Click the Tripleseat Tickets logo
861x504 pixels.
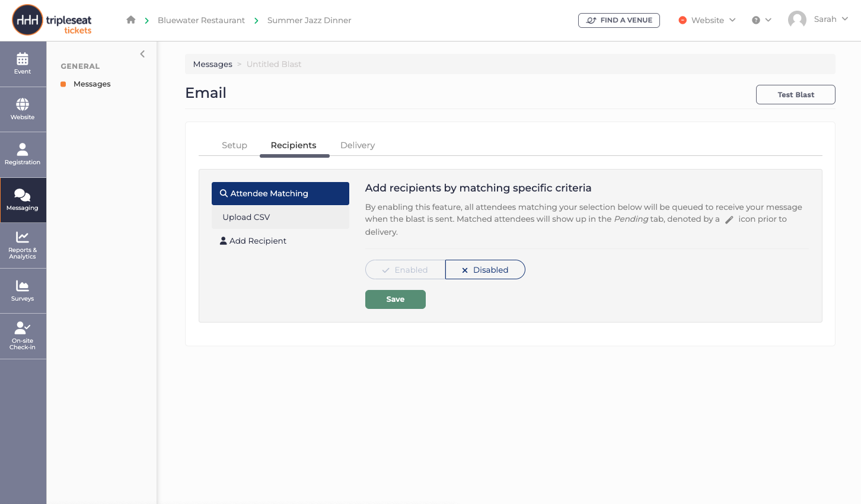pyautogui.click(x=52, y=20)
